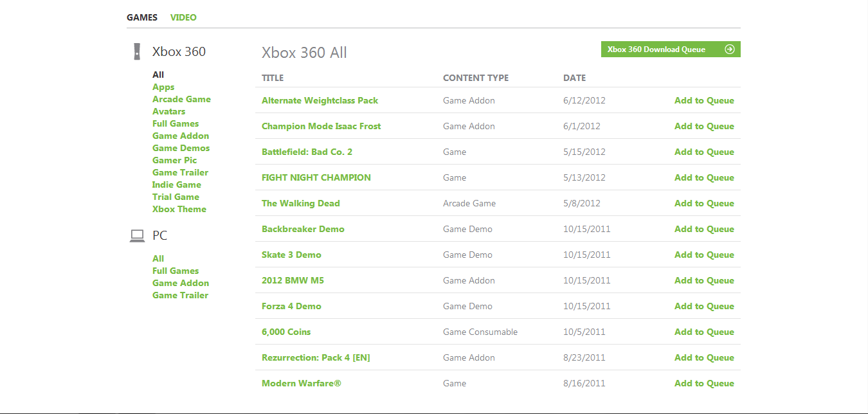868x414 pixels.
Task: Click the TITLE column header
Action: pyautogui.click(x=273, y=78)
